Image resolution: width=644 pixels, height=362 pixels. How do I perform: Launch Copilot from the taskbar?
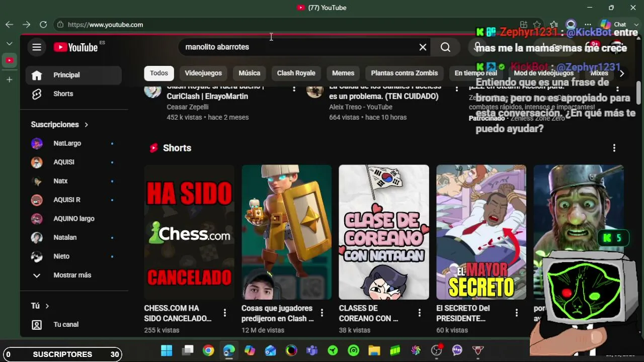pos(250,350)
